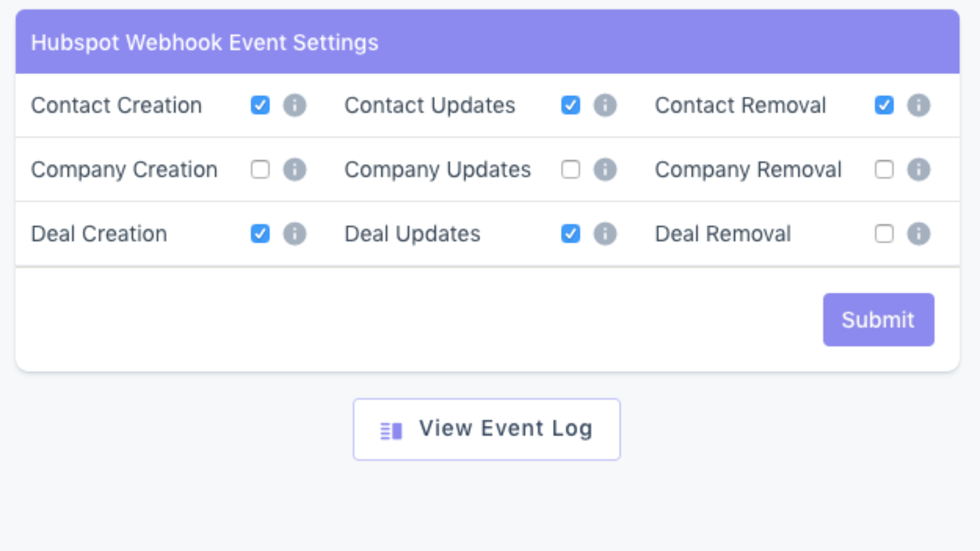Screen dimensions: 980x551
Task: Open View Event Log
Action: pyautogui.click(x=487, y=429)
